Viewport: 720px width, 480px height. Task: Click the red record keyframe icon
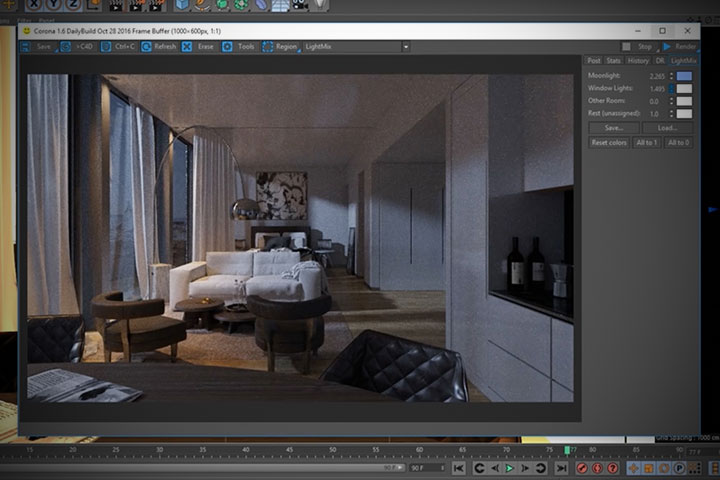point(582,468)
